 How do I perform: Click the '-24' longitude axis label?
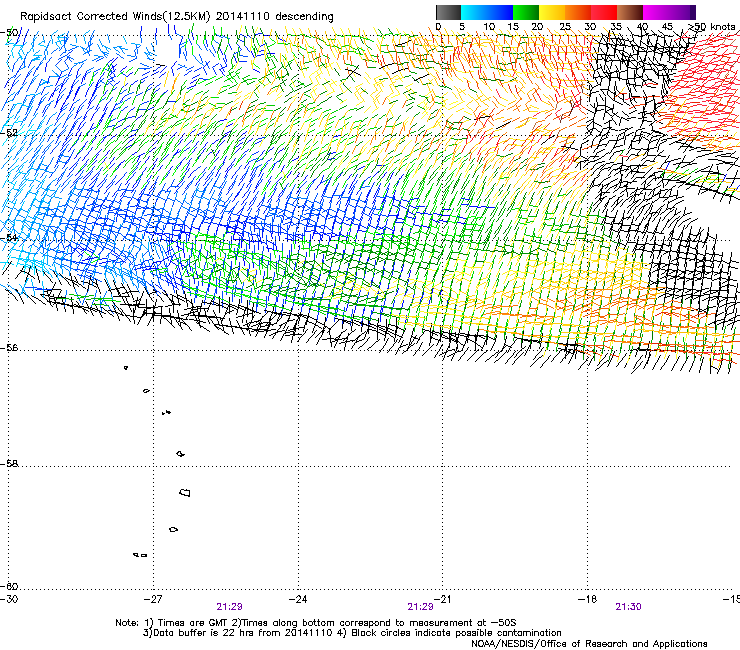point(298,599)
